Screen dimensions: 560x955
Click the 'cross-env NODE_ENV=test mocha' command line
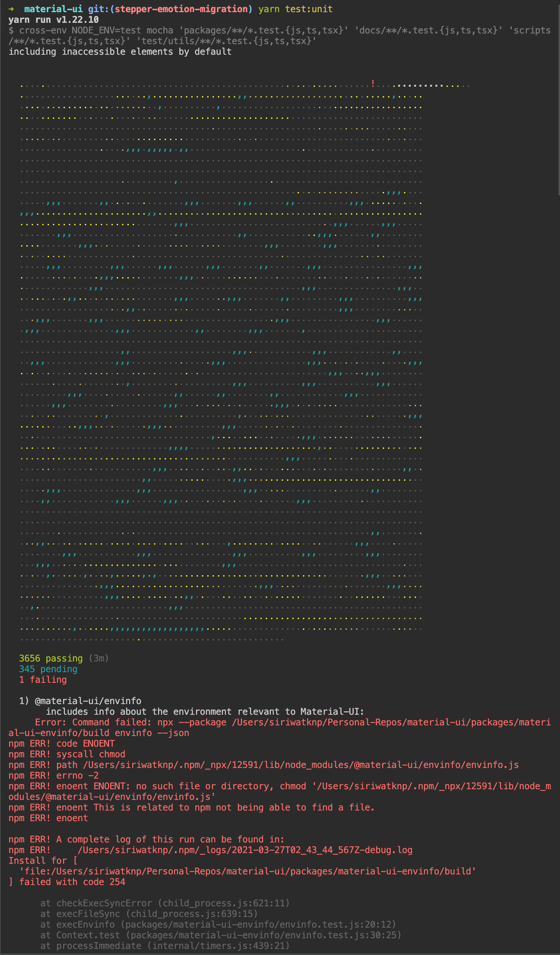tap(280, 36)
